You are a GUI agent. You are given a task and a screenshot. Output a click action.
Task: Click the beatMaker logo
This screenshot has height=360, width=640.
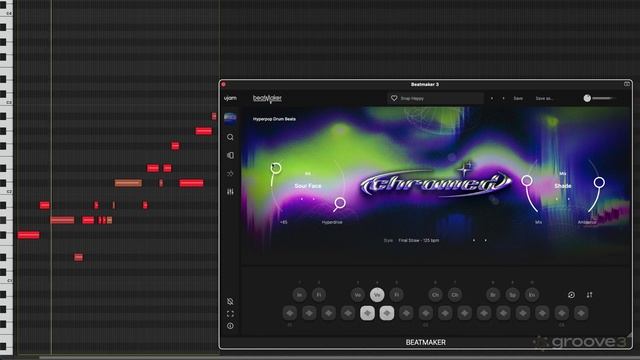(267, 98)
